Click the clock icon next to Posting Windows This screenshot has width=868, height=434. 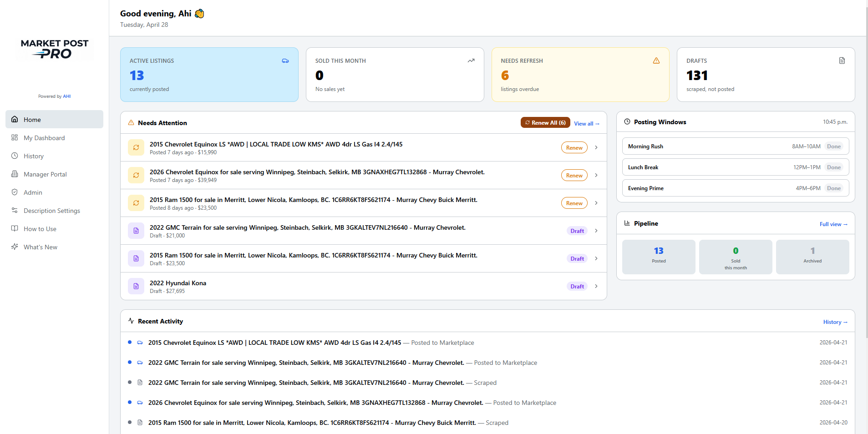(x=627, y=121)
